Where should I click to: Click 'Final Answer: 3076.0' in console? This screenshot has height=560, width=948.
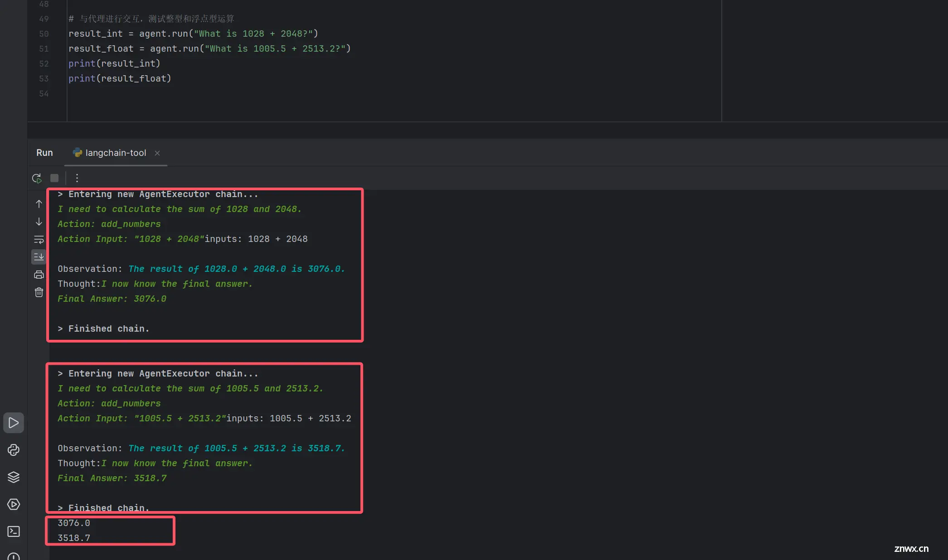112,299
